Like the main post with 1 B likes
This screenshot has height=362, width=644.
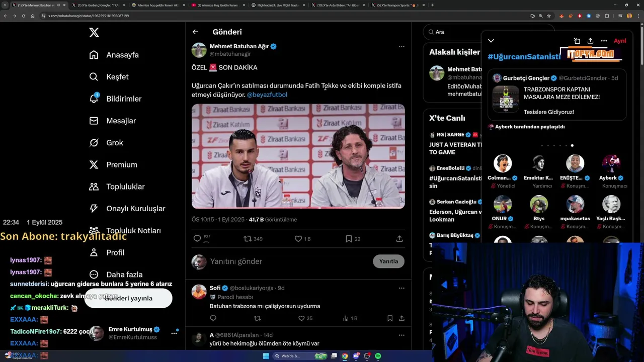[x=302, y=239]
